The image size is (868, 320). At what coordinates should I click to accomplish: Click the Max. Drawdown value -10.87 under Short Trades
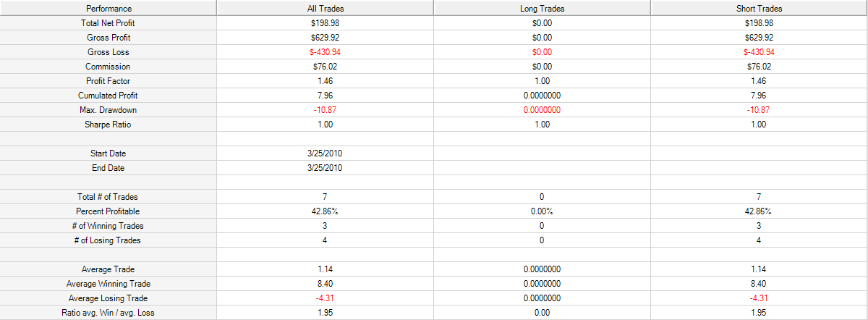pos(759,110)
